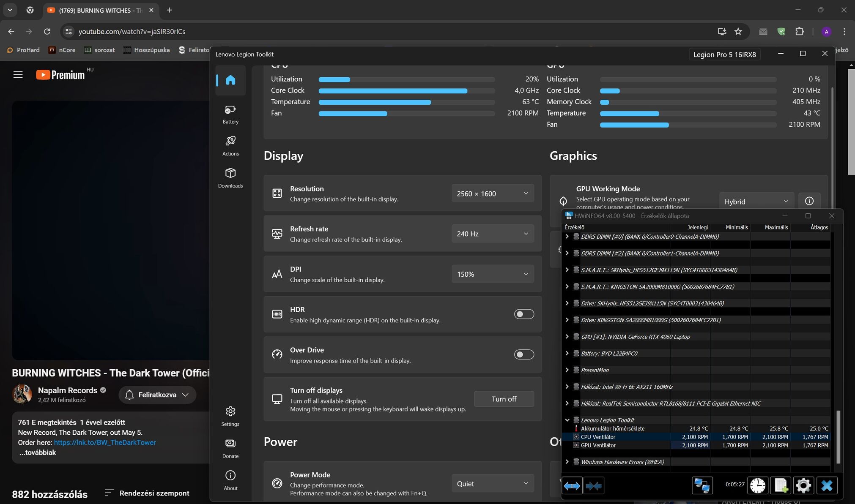The height and width of the screenshot is (504, 855).
Task: Open the Home tab in Legion Toolkit
Action: pyautogui.click(x=230, y=80)
